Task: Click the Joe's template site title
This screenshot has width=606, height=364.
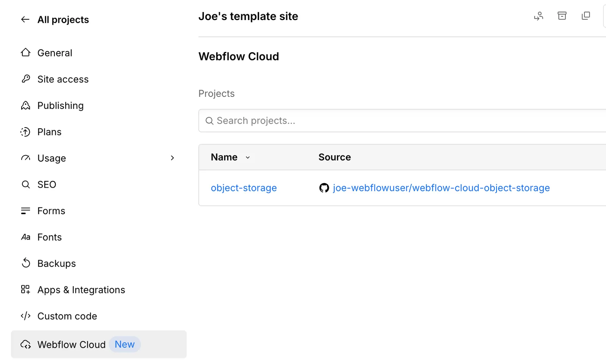Action: point(248,16)
